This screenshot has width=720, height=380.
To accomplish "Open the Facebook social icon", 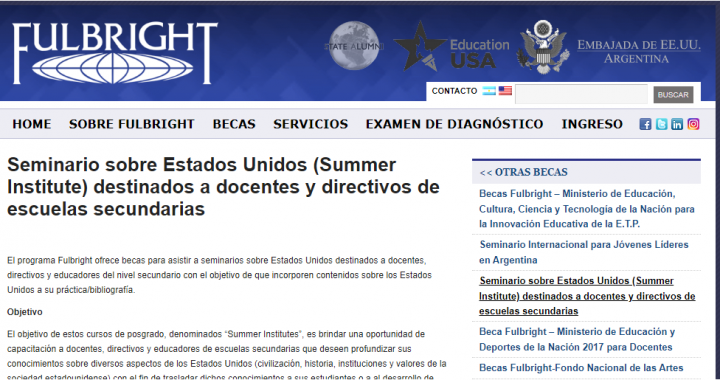I will pos(645,124).
